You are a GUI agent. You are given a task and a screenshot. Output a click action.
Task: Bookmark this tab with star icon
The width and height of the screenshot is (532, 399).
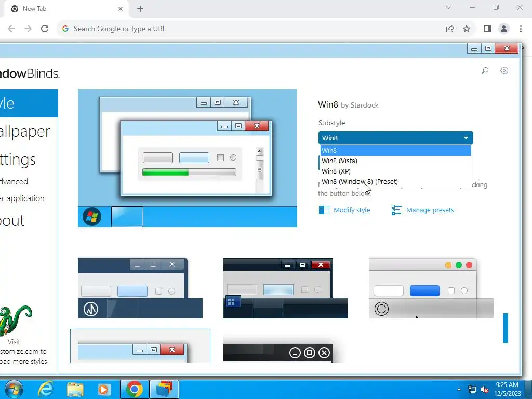[467, 29]
